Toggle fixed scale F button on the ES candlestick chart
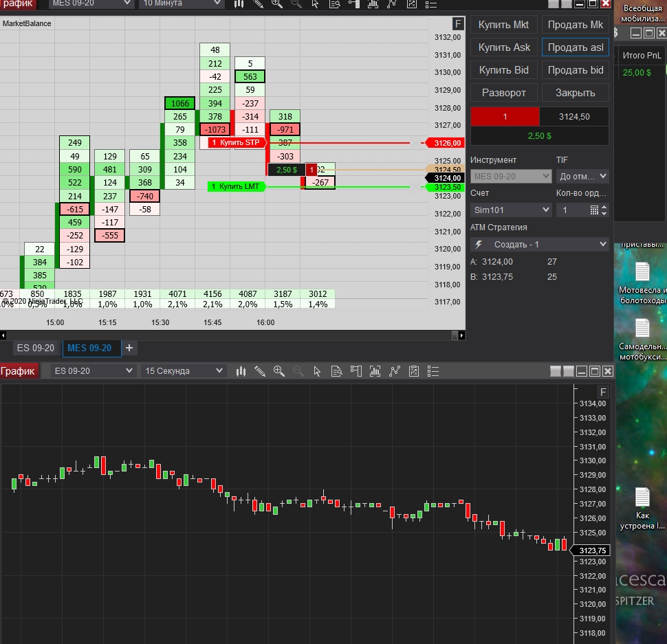The image size is (667, 644). click(x=603, y=392)
